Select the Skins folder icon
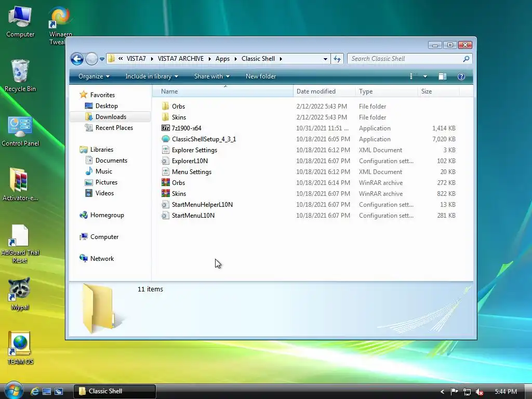Viewport: 532px width, 399px height. tap(165, 117)
